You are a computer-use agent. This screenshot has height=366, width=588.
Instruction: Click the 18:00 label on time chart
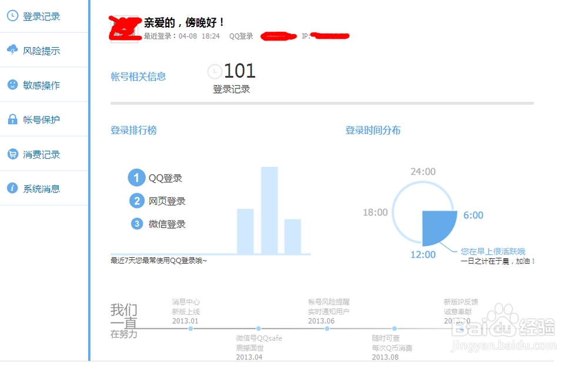pos(375,212)
